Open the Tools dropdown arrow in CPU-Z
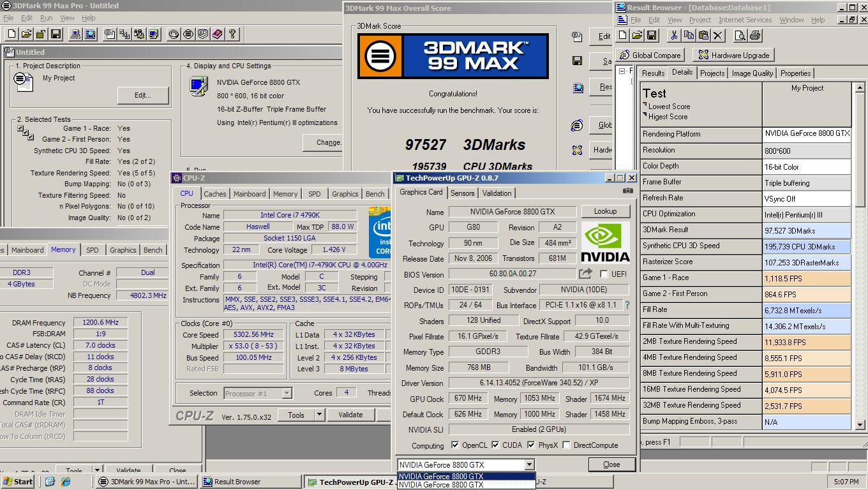Viewport: 868px width, 490px height. click(320, 415)
